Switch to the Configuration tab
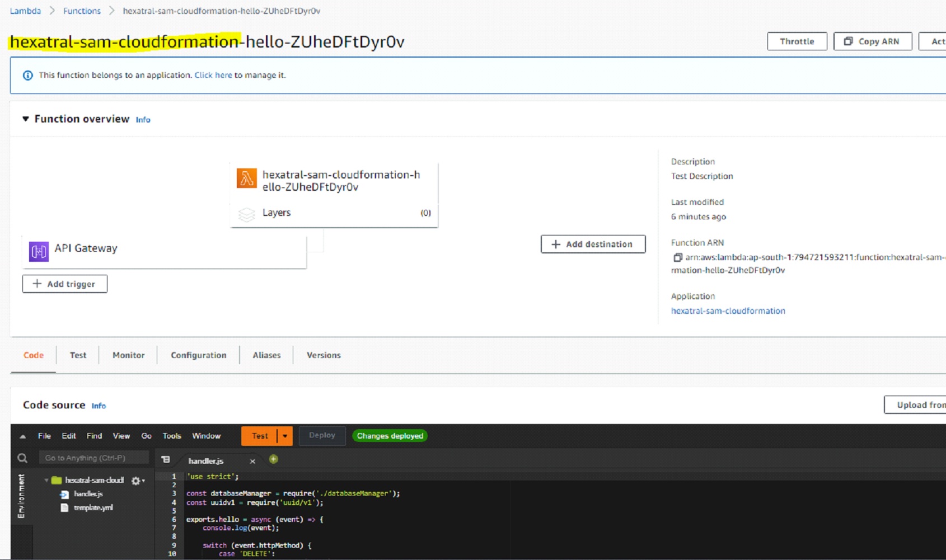The image size is (946, 560). (x=198, y=355)
